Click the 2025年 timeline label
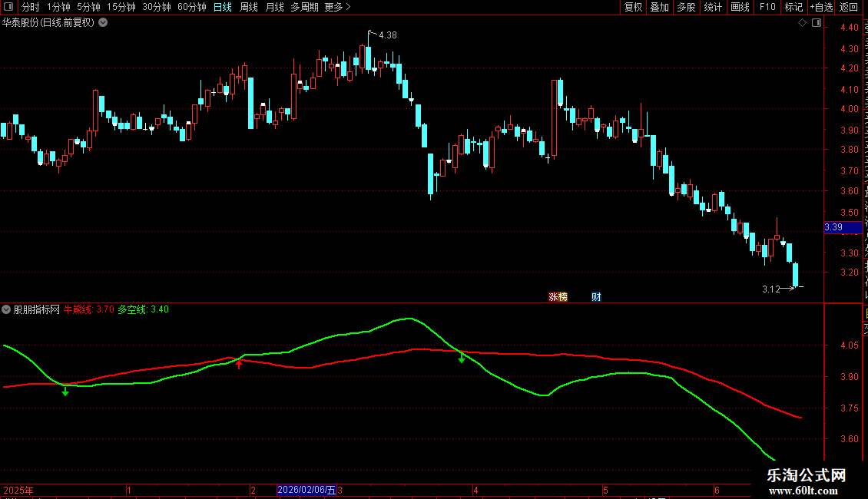This screenshot has width=868, height=499. tap(18, 490)
